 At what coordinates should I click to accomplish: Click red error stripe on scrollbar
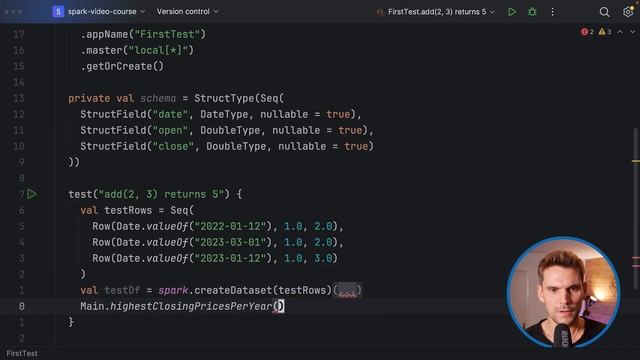point(636,258)
